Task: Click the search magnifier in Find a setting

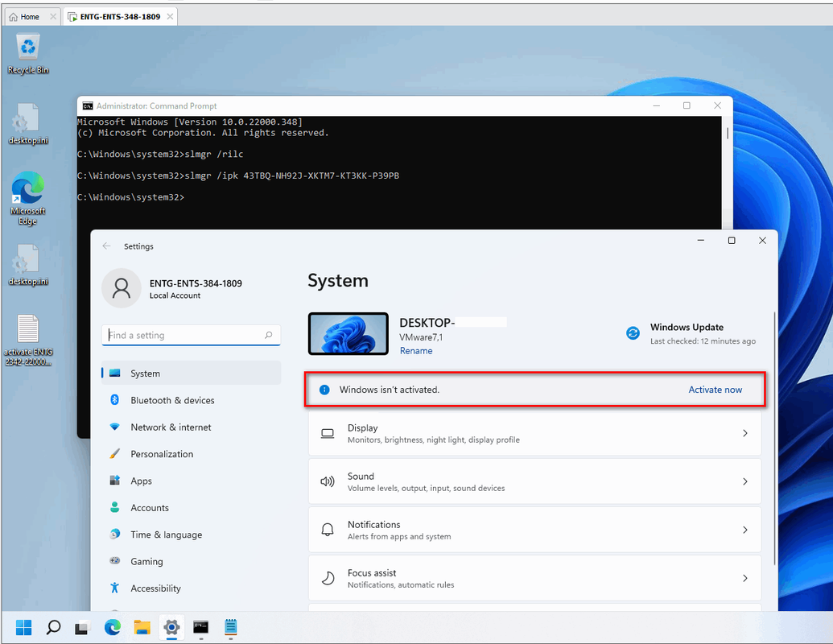Action: tap(268, 336)
